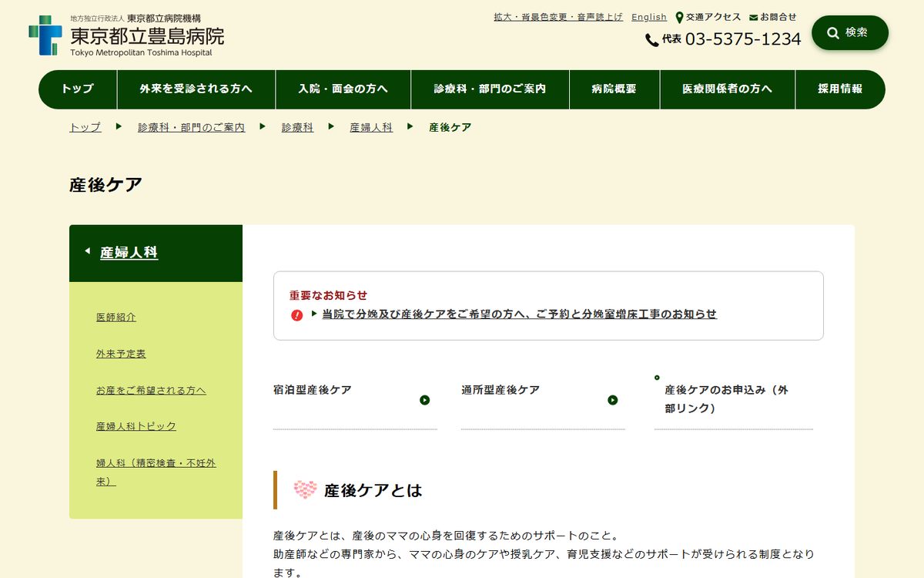Screen dimensions: 924x578
Task: Click the back triangle beside 産婦人科 heading
Action: coord(87,251)
